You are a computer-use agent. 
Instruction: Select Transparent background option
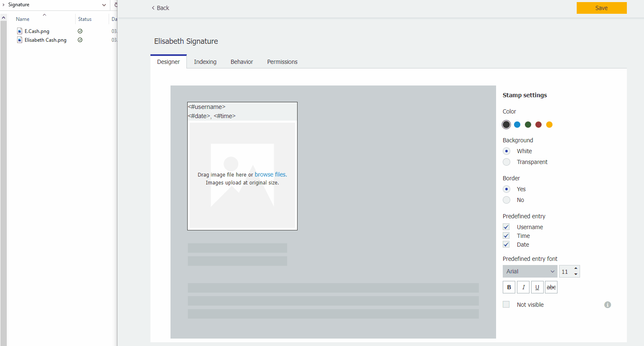click(x=507, y=162)
